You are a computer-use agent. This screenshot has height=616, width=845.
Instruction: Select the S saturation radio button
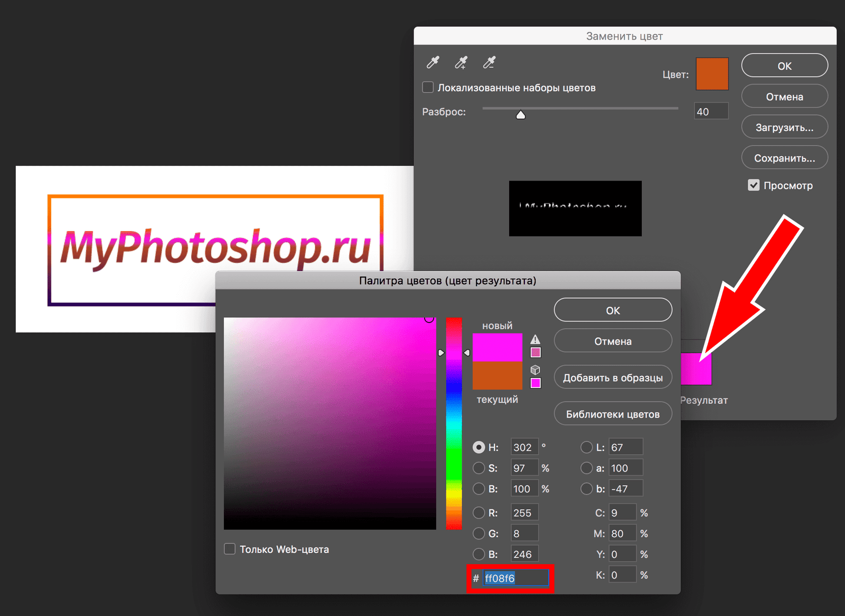(x=479, y=468)
